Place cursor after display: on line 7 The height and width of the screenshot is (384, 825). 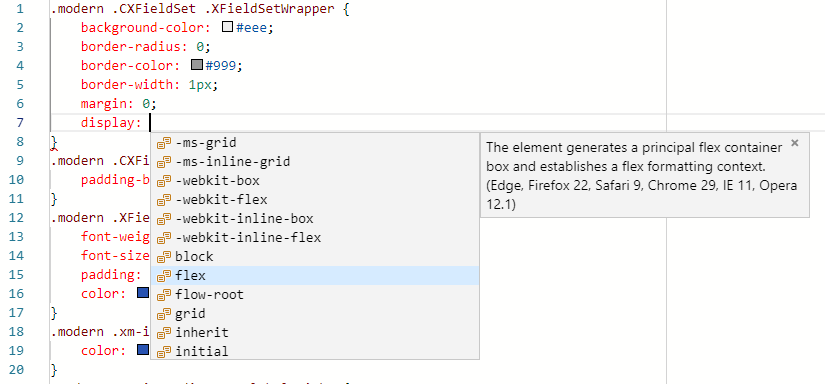pos(150,123)
